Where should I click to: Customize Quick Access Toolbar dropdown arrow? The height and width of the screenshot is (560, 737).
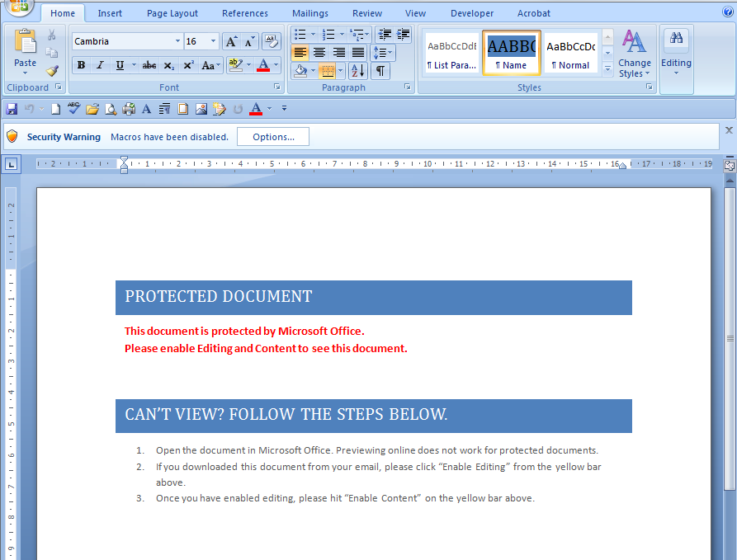click(284, 109)
